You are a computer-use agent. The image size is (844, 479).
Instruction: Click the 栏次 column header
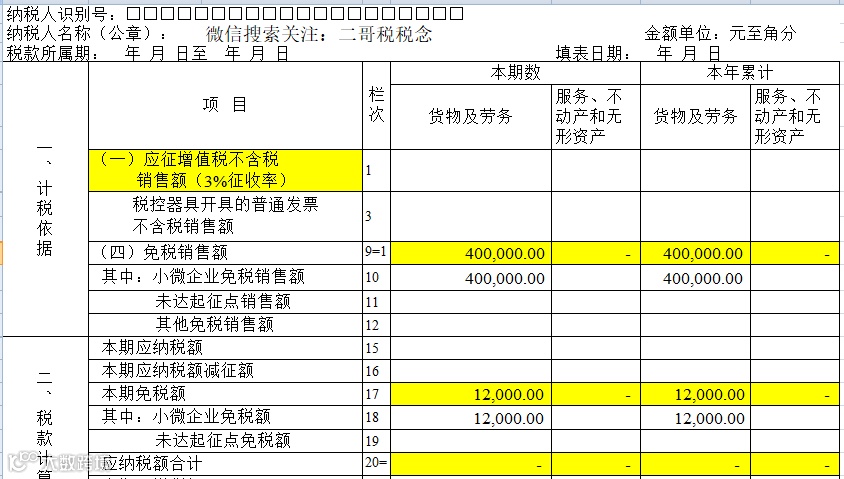coord(377,105)
